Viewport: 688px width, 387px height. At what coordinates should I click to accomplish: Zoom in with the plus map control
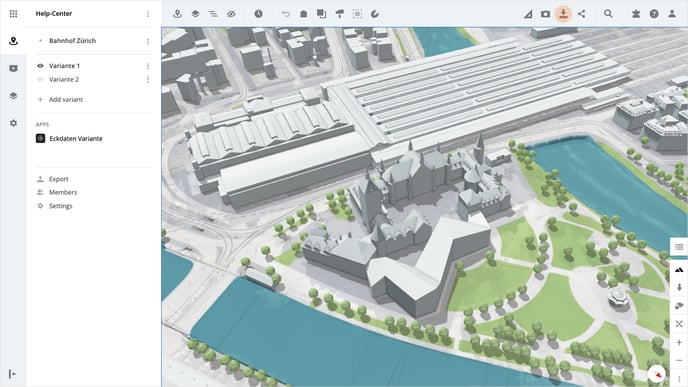pyautogui.click(x=679, y=342)
